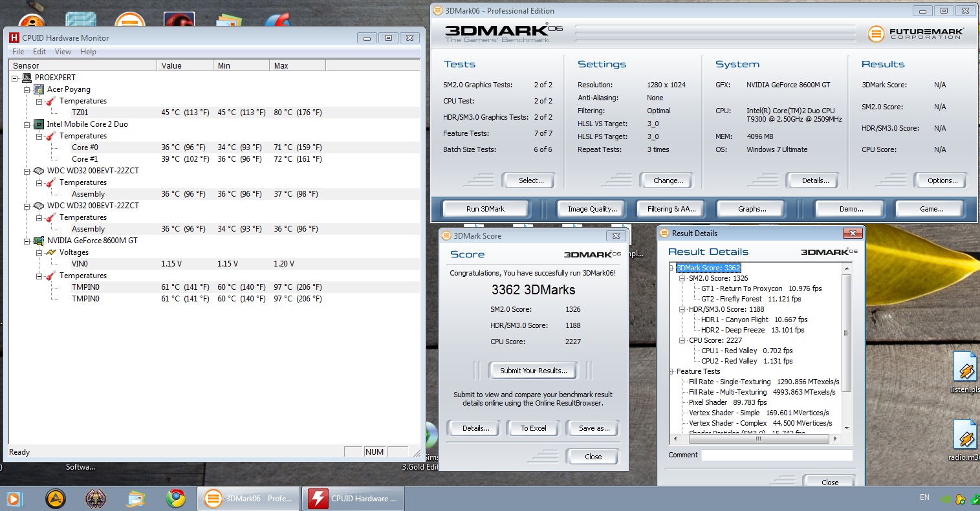Click the red H icon in HWMonitor title bar
Viewport: 980px width, 511px height.
pyautogui.click(x=14, y=38)
